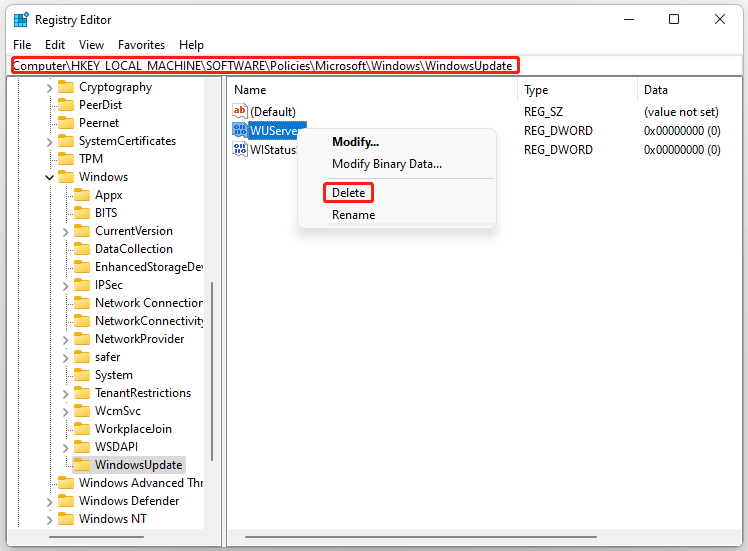
Task: Click the Appx folder icon
Action: (82, 195)
